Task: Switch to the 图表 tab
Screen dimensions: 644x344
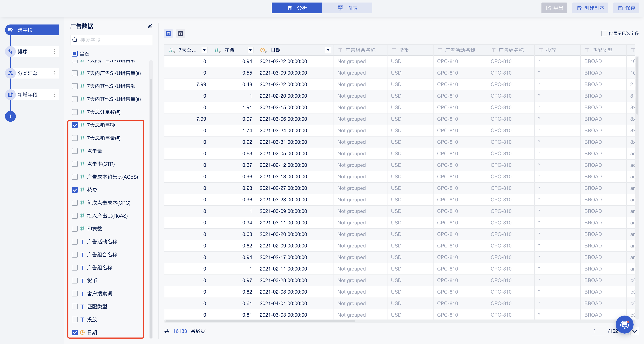Action: [x=347, y=8]
